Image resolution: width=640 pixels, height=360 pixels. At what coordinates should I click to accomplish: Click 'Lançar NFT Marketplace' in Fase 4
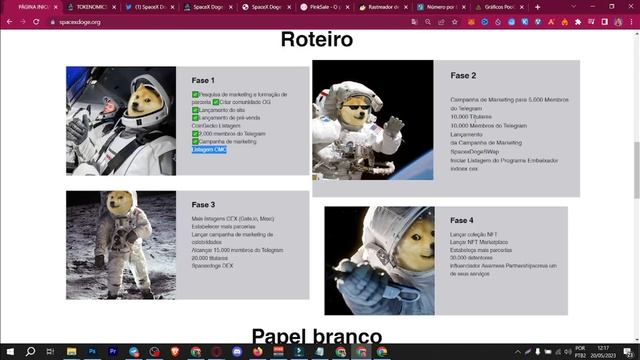click(x=479, y=242)
